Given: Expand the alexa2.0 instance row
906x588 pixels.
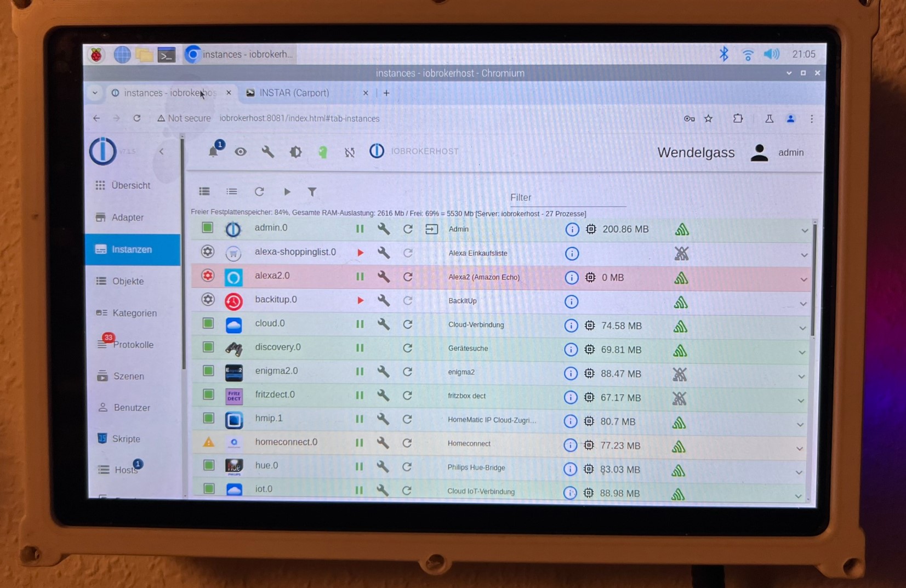Looking at the screenshot, I should (804, 279).
